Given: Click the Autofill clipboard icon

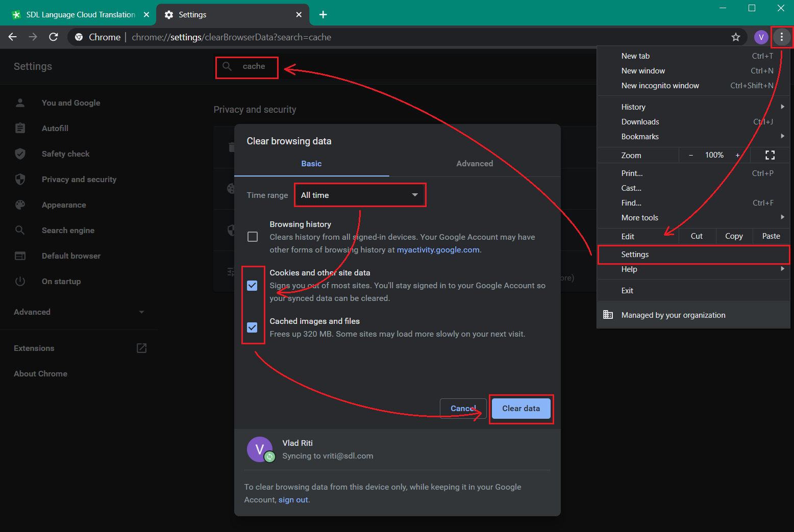Looking at the screenshot, I should 20,128.
